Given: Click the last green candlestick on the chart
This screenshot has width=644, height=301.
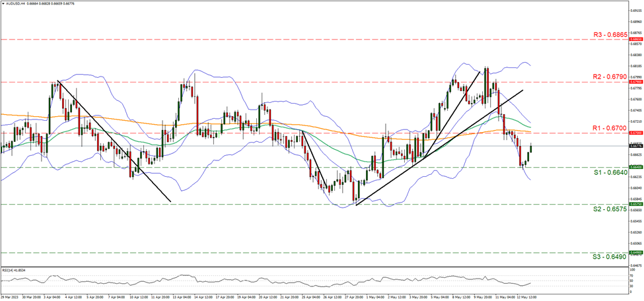Looking at the screenshot, I should point(532,149).
